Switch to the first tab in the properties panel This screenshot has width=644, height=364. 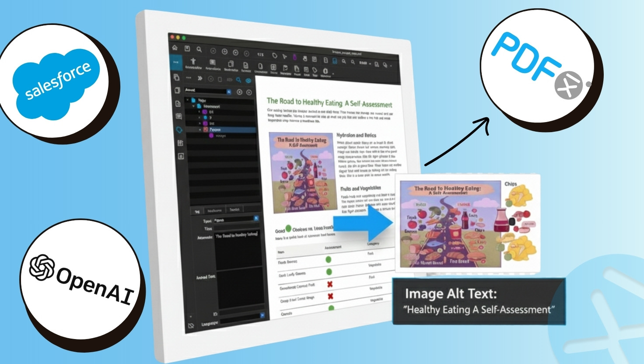pos(197,211)
